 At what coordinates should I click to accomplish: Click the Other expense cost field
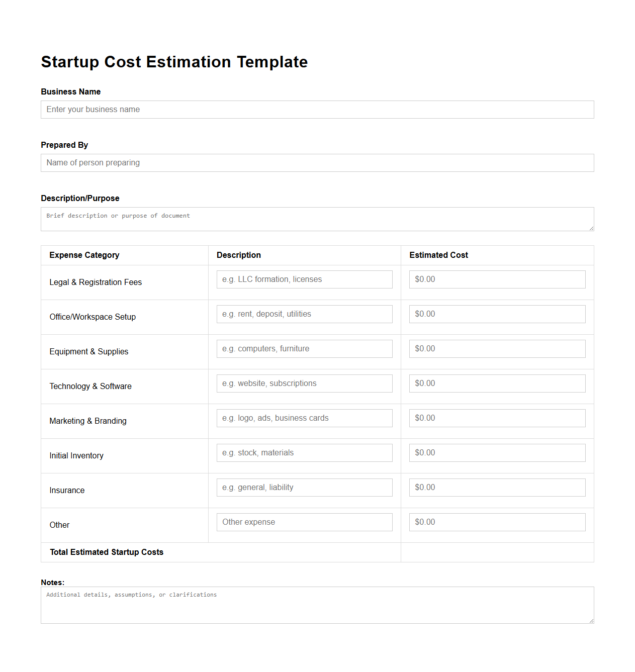tap(497, 522)
